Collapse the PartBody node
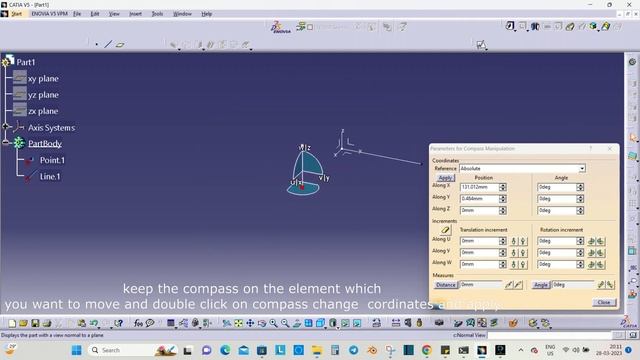 [x=5, y=142]
